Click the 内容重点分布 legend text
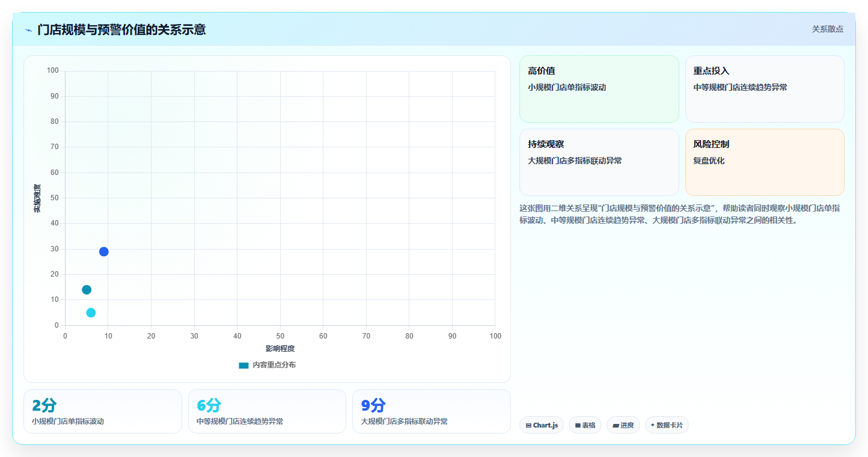This screenshot has height=457, width=868. 274,365
